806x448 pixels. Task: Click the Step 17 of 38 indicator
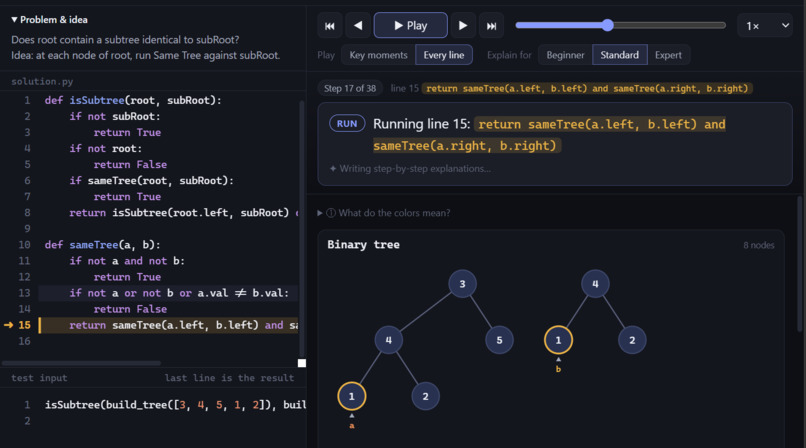pyautogui.click(x=350, y=88)
